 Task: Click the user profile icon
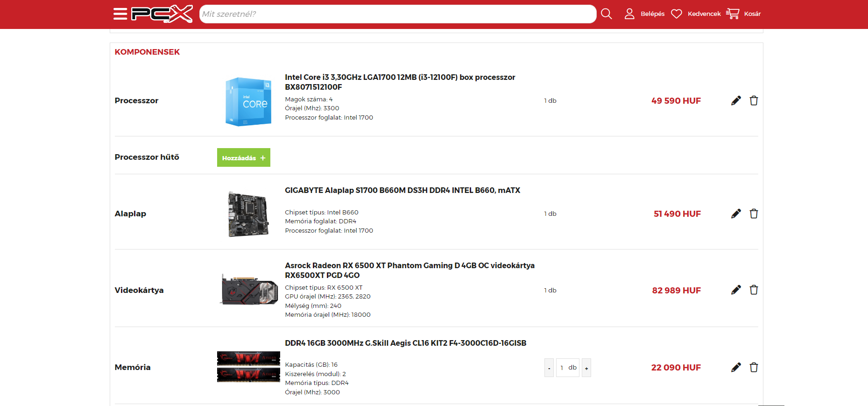click(x=629, y=14)
